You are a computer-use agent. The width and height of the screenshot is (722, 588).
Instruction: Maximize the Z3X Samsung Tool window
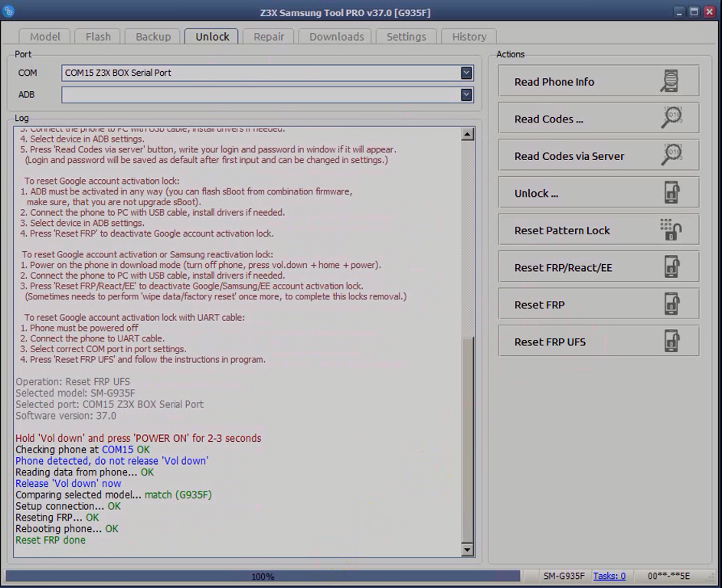click(x=694, y=12)
